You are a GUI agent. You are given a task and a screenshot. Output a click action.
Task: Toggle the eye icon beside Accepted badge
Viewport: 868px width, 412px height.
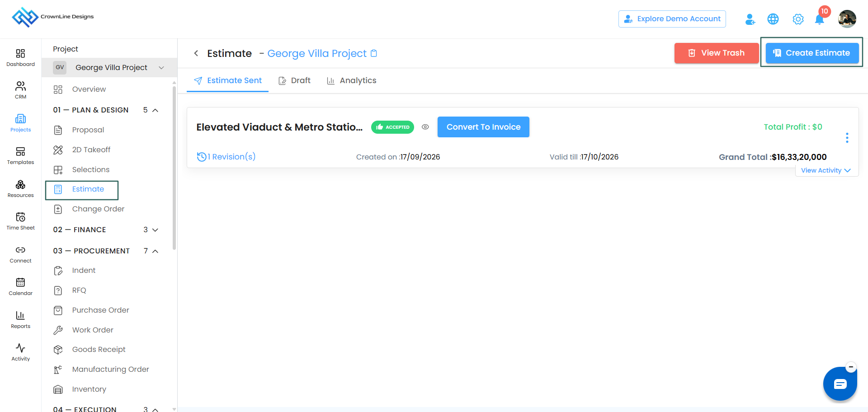point(425,127)
